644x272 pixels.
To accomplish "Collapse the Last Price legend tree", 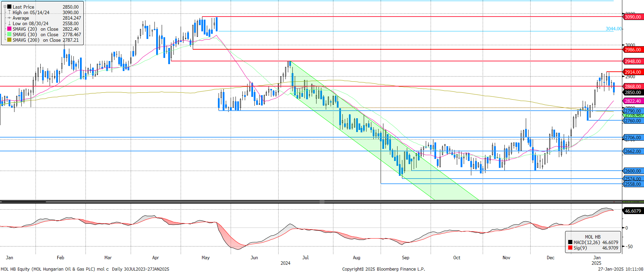I will [x=5, y=7].
